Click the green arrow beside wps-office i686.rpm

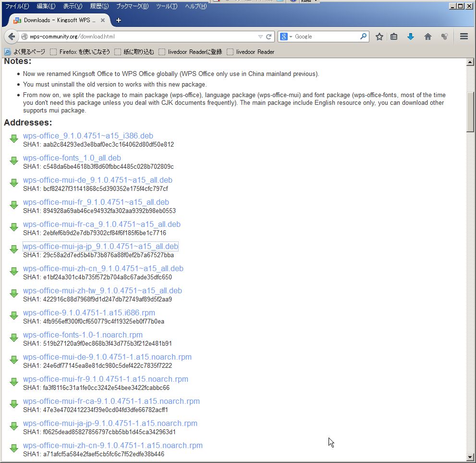coord(13,316)
